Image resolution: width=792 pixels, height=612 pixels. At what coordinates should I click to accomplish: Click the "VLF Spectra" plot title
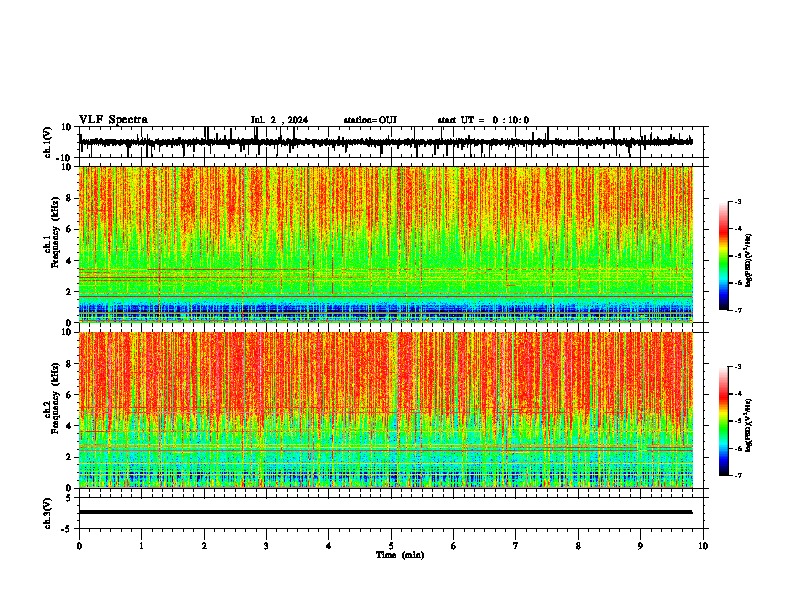[x=113, y=120]
